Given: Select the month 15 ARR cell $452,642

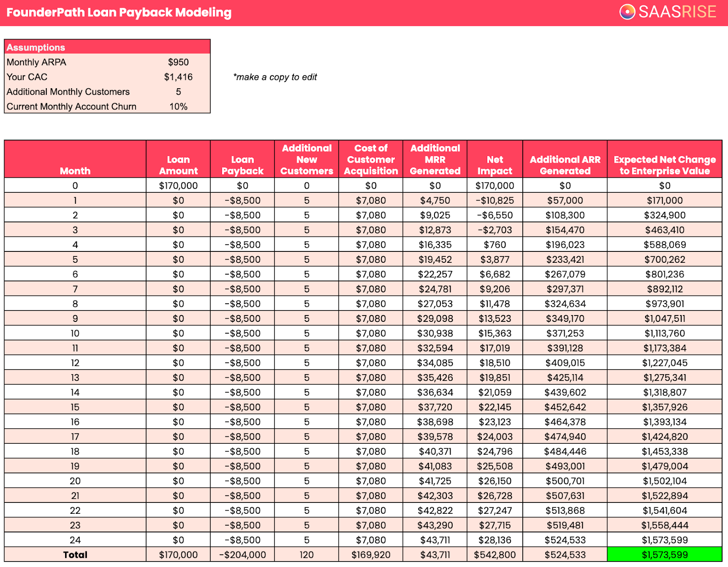Looking at the screenshot, I should click(x=565, y=407).
